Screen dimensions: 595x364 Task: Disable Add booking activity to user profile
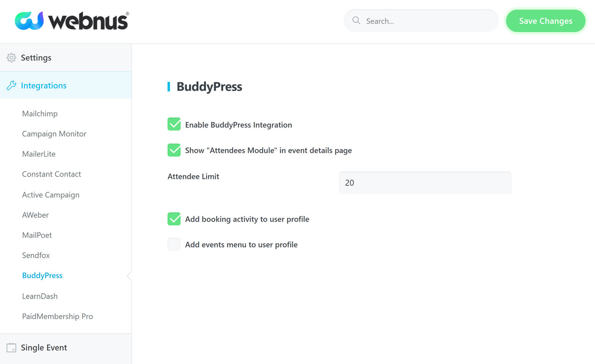174,219
